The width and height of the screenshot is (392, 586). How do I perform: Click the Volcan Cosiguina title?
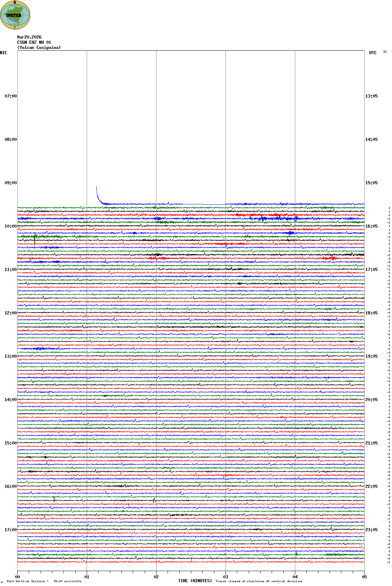point(39,48)
